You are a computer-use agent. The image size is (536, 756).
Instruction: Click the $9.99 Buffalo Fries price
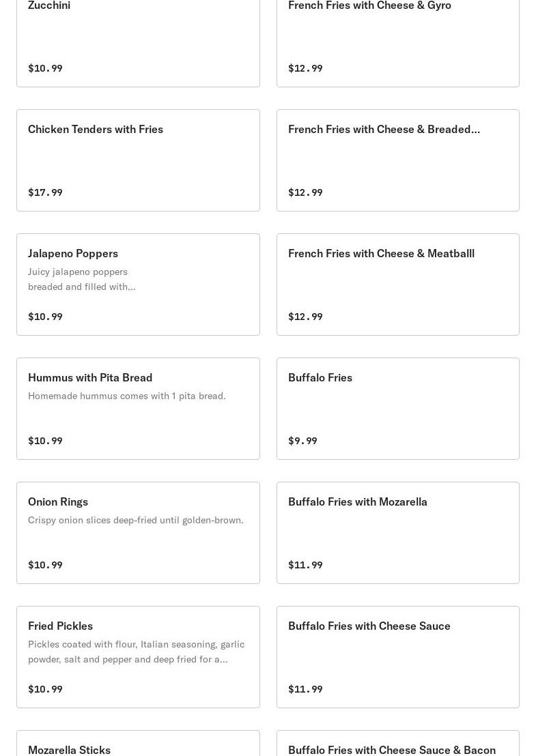(302, 441)
